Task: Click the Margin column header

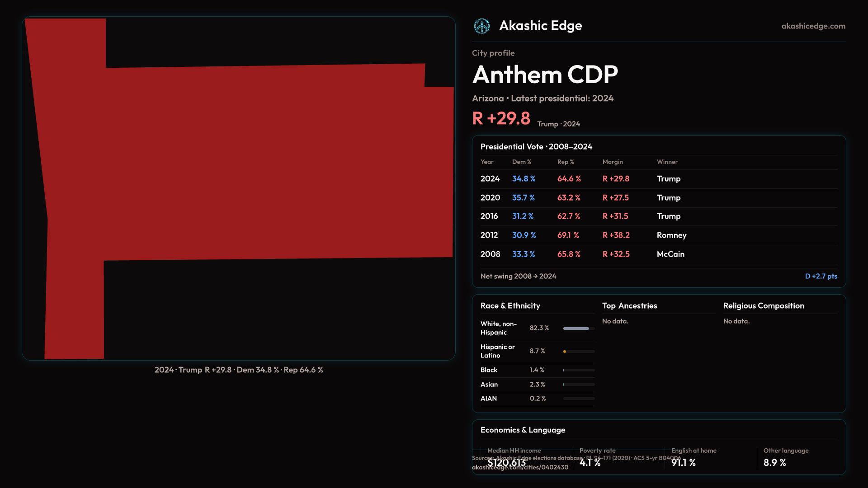Action: 612,162
